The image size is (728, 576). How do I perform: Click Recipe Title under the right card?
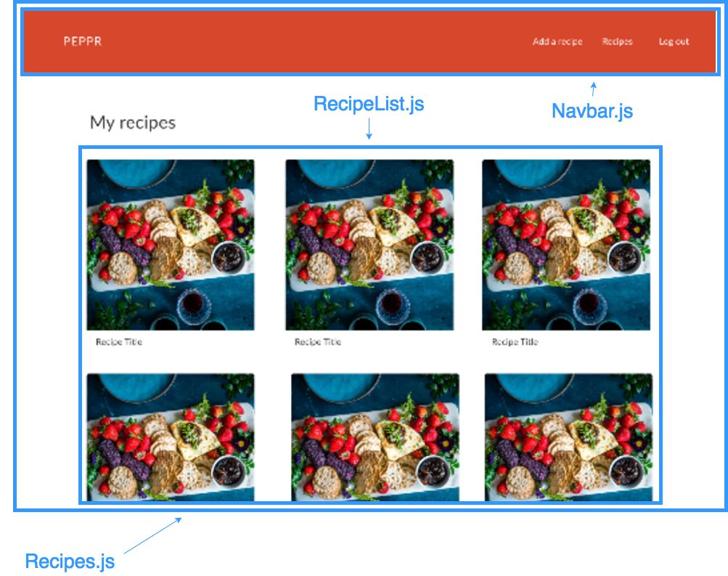click(515, 342)
